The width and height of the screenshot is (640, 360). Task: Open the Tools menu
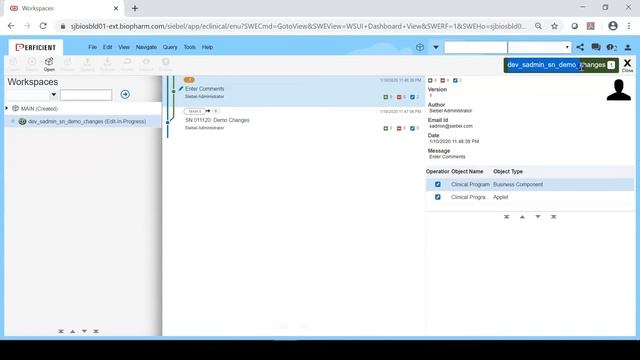(189, 47)
